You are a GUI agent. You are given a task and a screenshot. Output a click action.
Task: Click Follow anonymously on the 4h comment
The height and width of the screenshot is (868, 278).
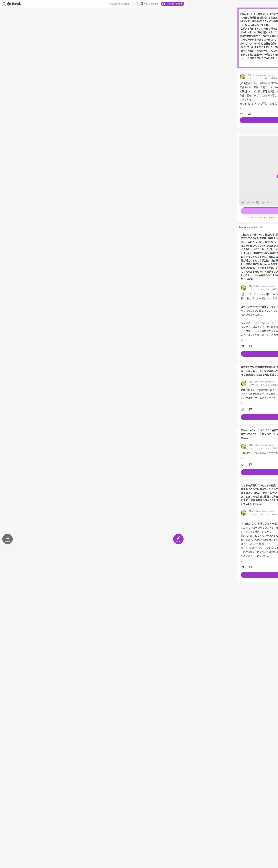[264, 382]
